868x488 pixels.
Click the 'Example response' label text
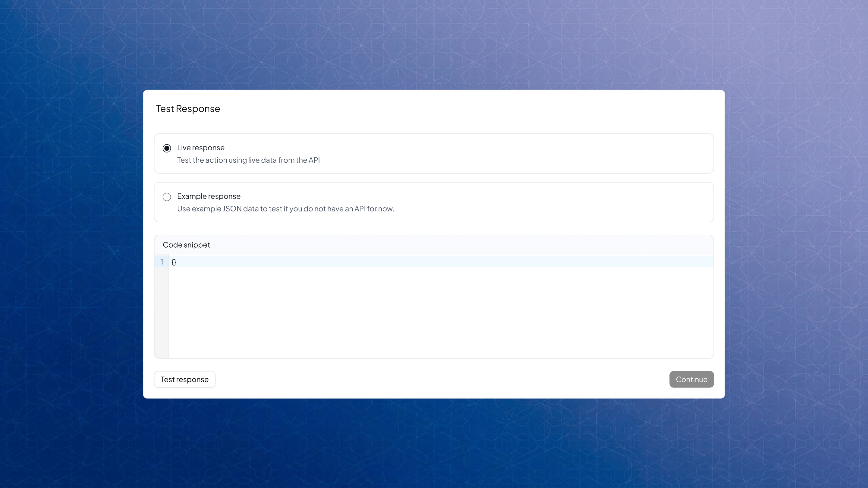tap(209, 196)
